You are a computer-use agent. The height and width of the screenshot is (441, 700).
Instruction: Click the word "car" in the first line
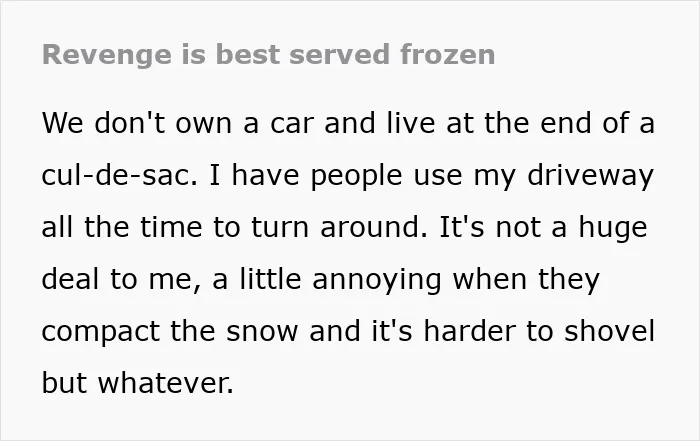[292, 124]
